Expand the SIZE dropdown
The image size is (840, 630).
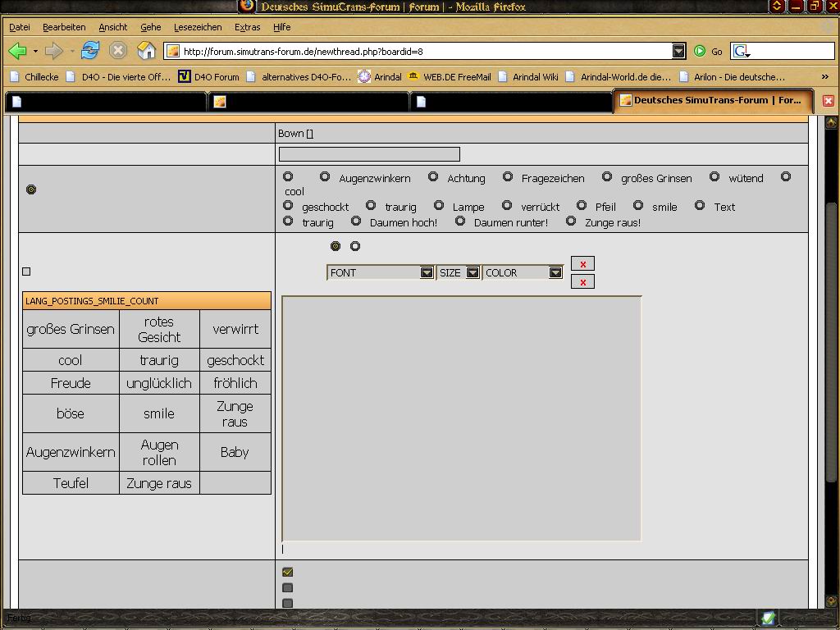[x=458, y=272]
